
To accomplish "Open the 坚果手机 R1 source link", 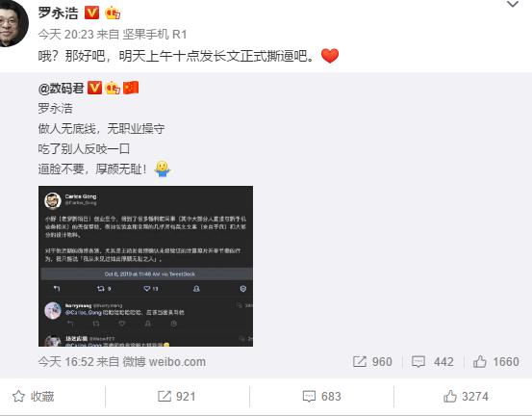I will tap(154, 35).
